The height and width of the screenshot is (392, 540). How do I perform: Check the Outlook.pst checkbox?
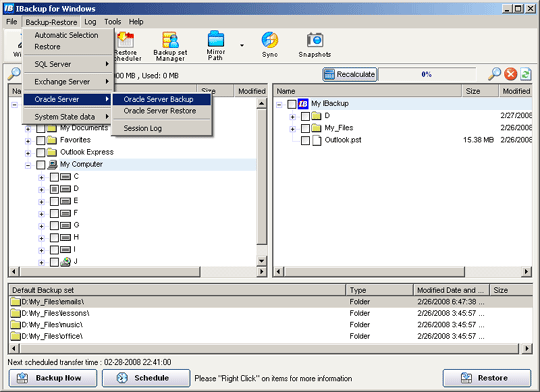305,141
